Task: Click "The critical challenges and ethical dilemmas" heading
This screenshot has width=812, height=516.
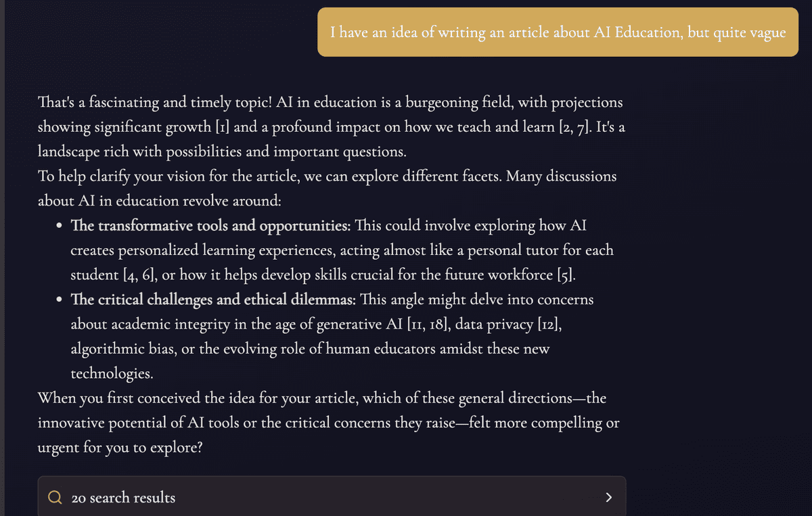Action: click(215, 299)
